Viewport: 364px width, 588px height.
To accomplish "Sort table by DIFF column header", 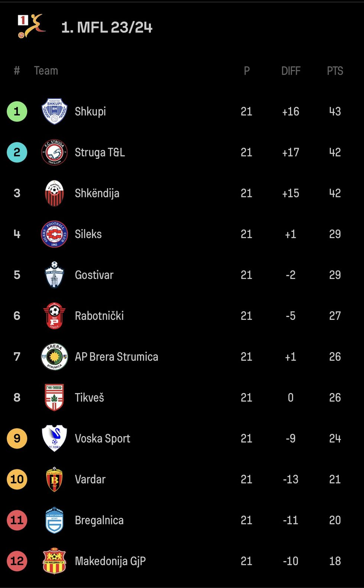I will pos(290,71).
